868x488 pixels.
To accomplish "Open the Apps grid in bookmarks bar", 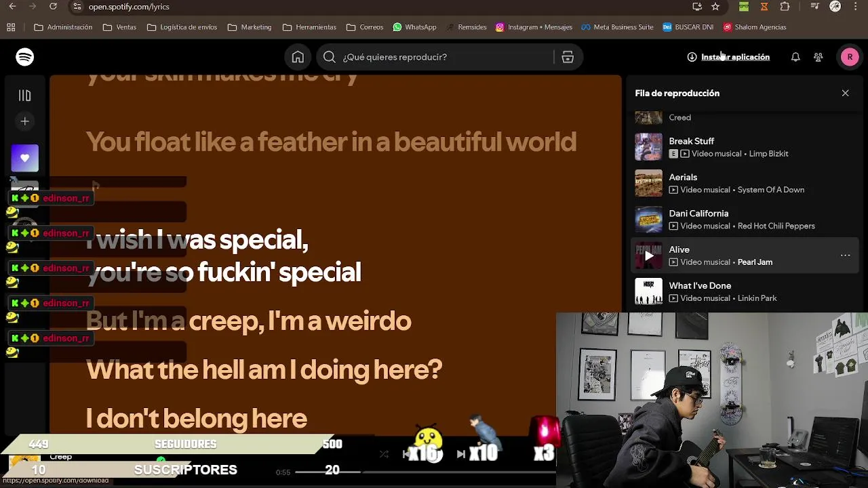I will coord(11,27).
